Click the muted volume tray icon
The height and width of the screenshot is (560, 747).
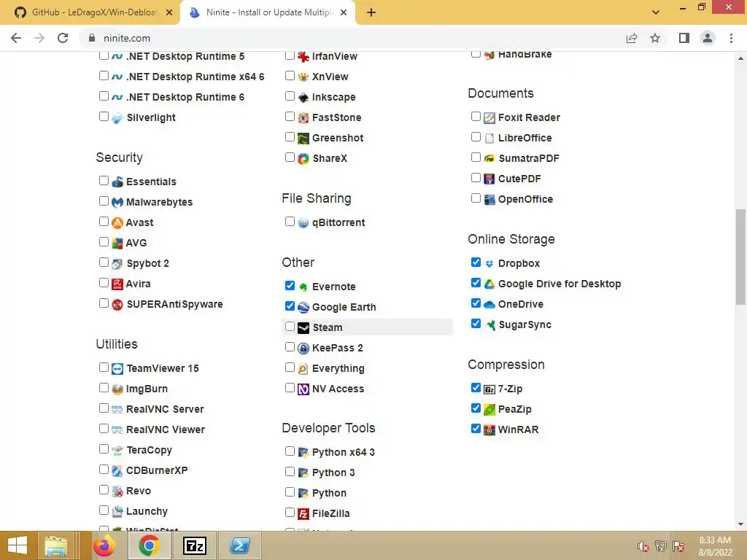pyautogui.click(x=643, y=547)
